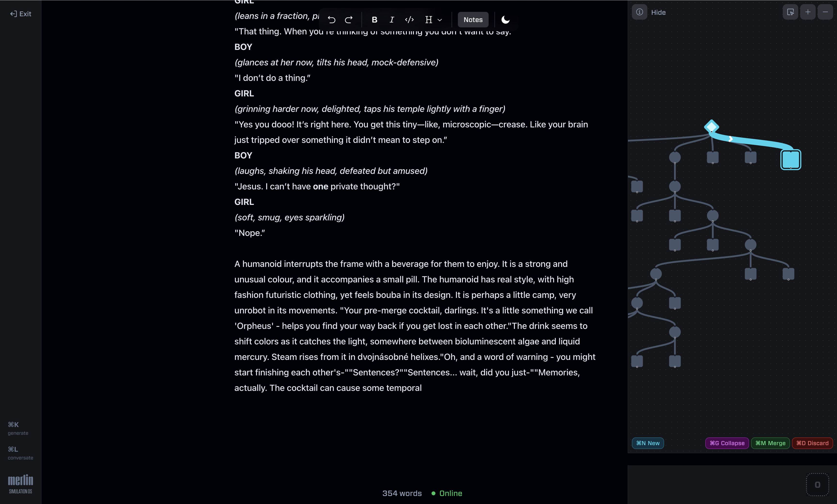Image resolution: width=837 pixels, height=504 pixels.
Task: Click the Online status indicator
Action: point(447,493)
